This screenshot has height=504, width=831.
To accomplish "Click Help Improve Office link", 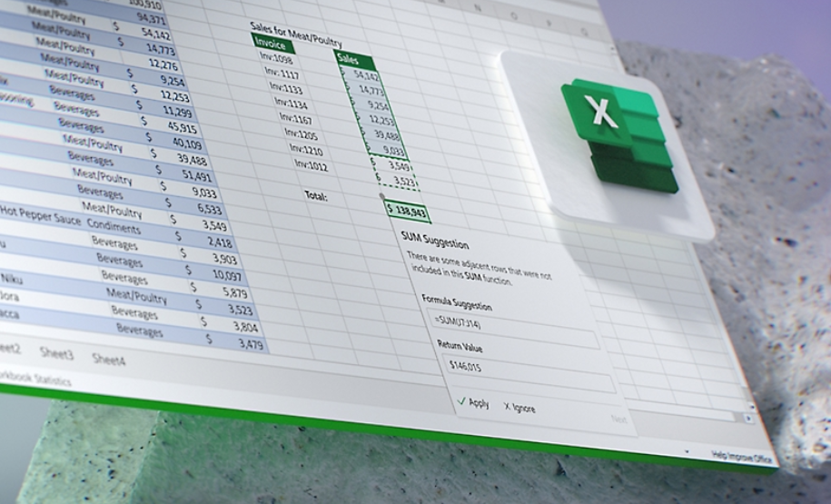I will coord(740,458).
